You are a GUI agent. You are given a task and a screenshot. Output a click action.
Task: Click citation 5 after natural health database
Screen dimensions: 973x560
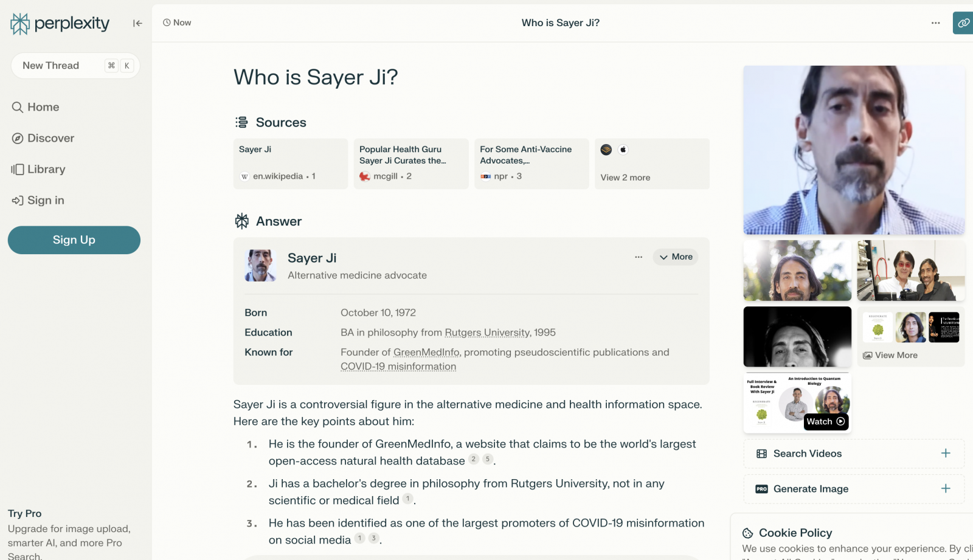(x=488, y=459)
